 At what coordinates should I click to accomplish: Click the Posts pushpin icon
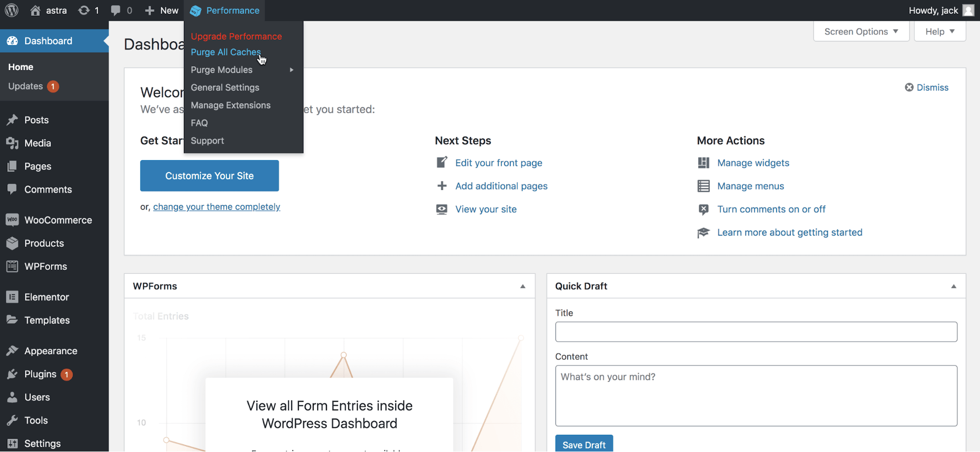(12, 120)
